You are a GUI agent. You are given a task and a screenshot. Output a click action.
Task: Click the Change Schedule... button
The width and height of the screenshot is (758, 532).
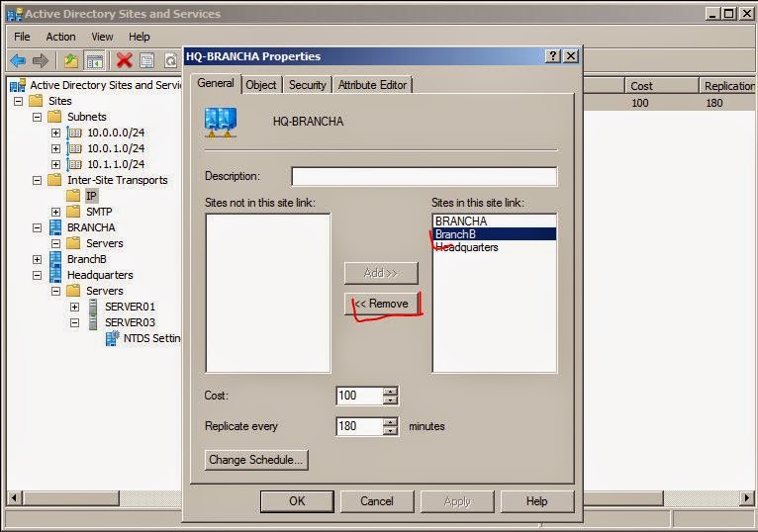255,460
